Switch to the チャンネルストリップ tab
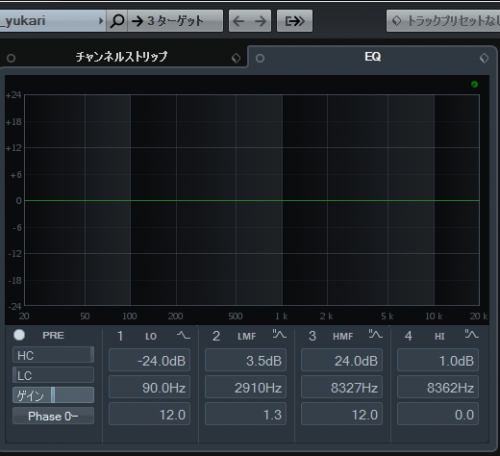 pos(121,57)
